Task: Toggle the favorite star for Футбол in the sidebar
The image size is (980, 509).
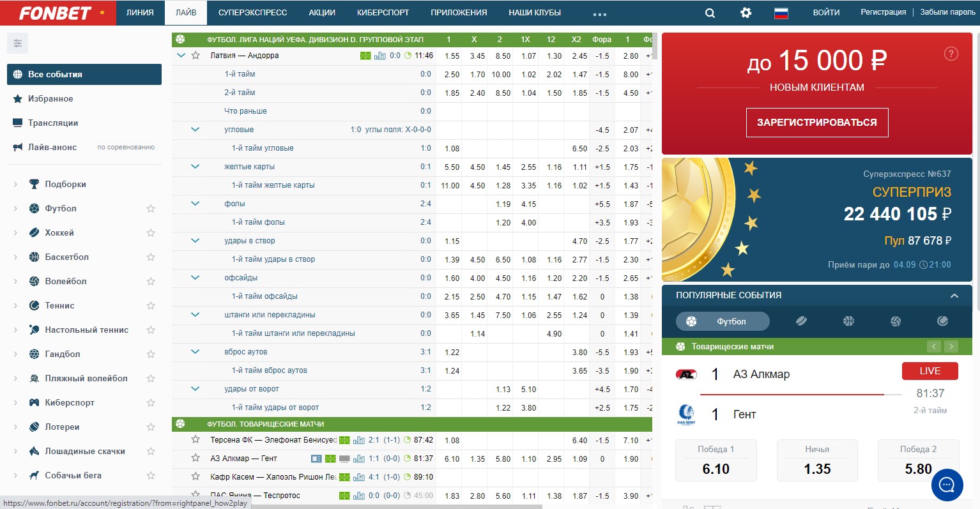Action: click(151, 208)
